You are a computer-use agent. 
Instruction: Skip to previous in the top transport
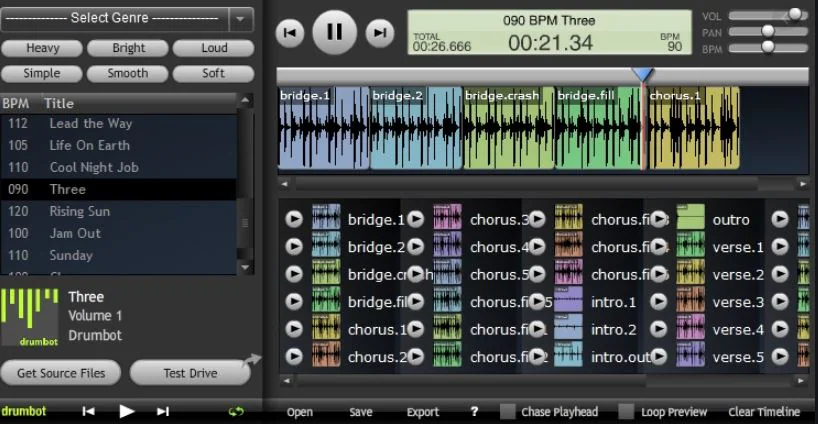pyautogui.click(x=290, y=33)
